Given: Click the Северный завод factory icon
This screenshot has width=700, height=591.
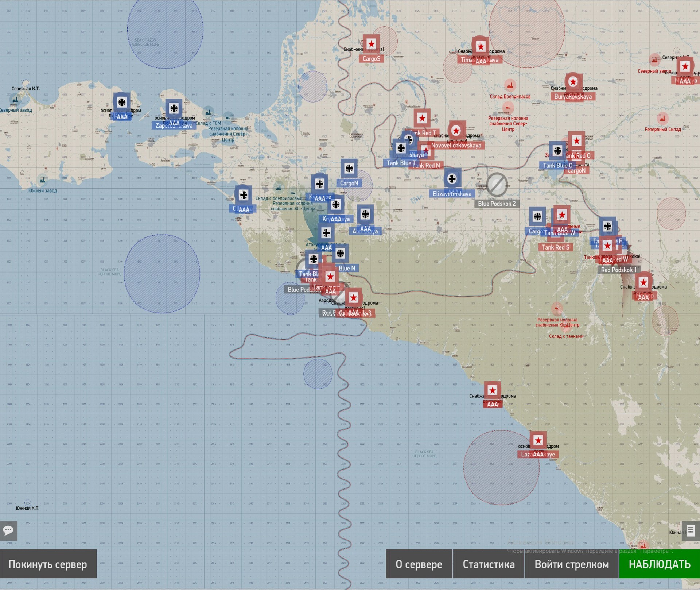Looking at the screenshot, I should pyautogui.click(x=15, y=99).
